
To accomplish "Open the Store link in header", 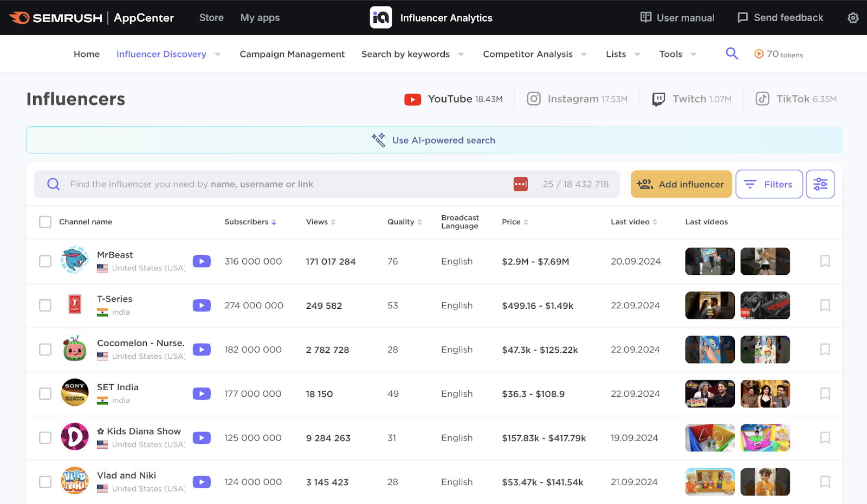I will click(211, 18).
